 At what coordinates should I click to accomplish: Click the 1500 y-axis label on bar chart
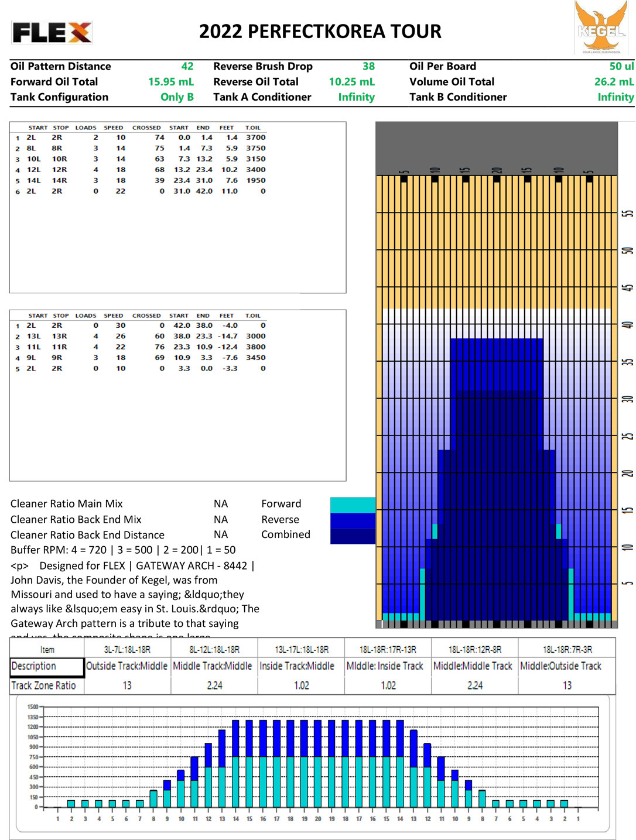32,707
